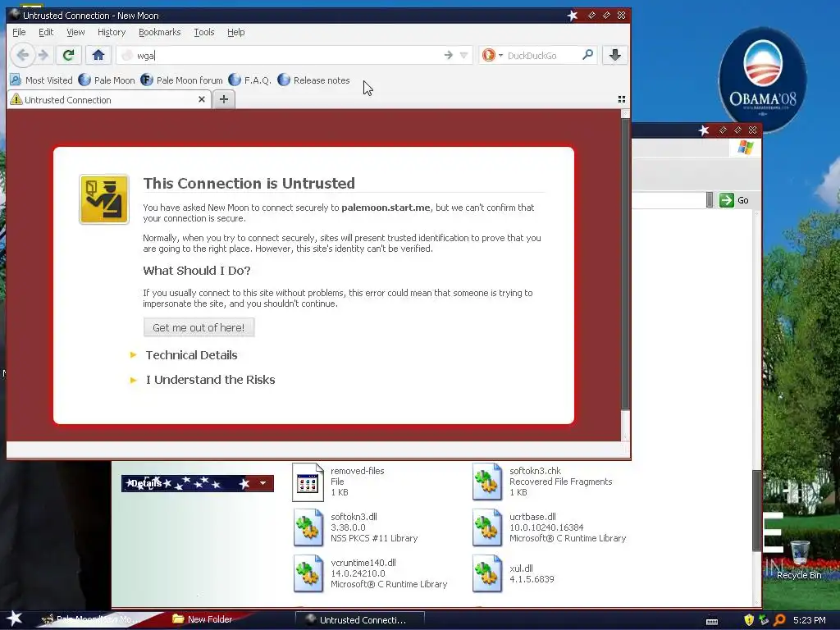Image resolution: width=840 pixels, height=630 pixels.
Task: Click the 'Get me out of here!' button
Action: tap(199, 327)
